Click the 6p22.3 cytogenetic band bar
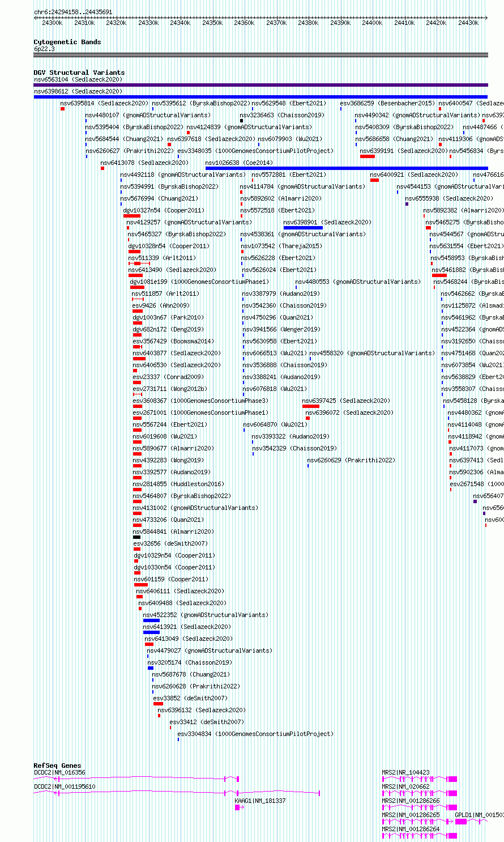 point(260,55)
